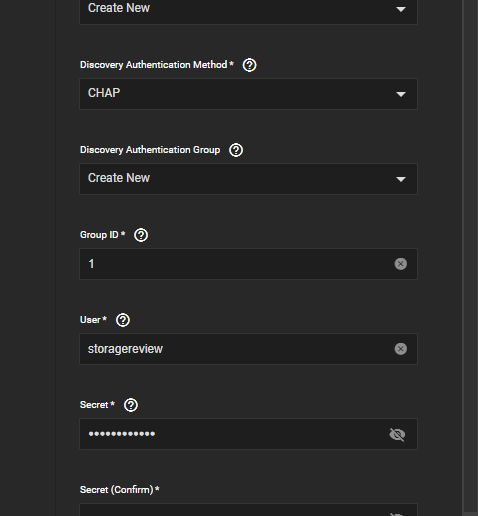Click the Secret (Confirm) field at bottom

coord(248,510)
